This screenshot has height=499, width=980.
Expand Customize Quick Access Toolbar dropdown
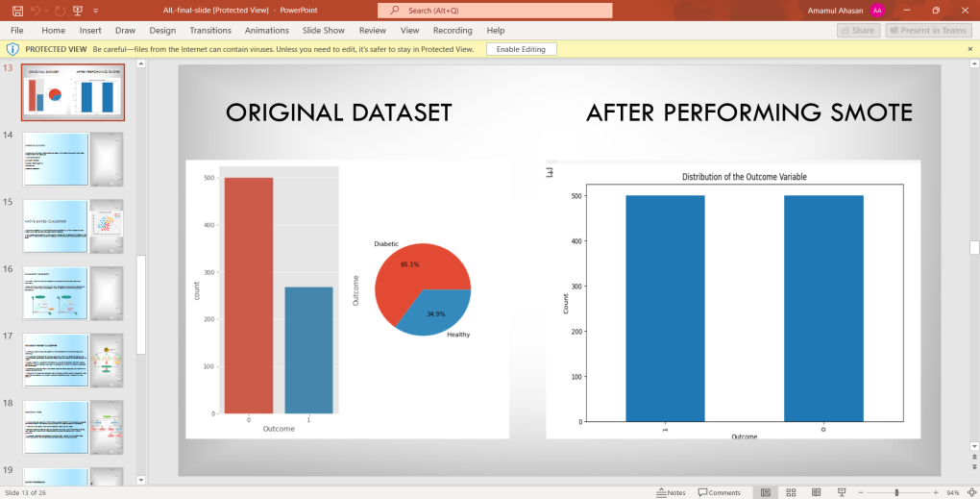pos(96,11)
